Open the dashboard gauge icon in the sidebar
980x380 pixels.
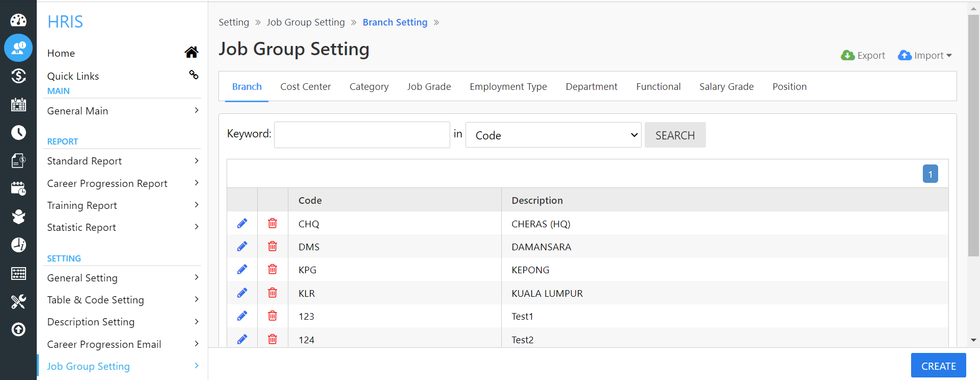[x=18, y=20]
